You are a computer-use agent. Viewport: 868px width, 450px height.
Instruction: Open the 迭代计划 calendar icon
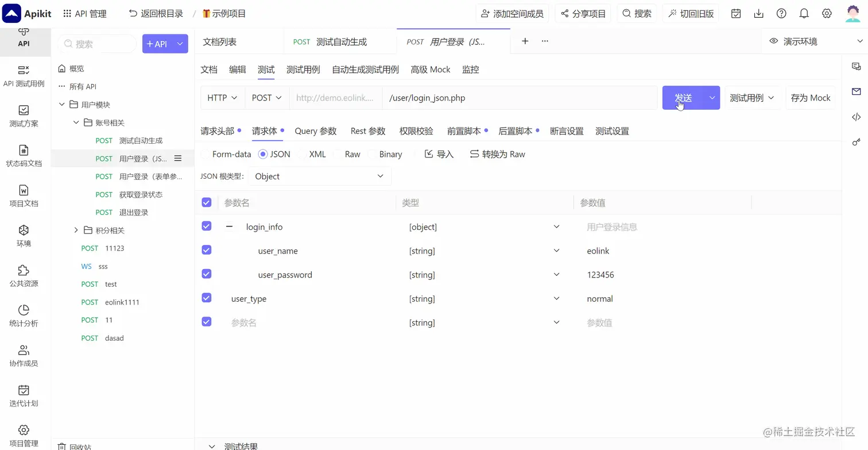(x=24, y=390)
